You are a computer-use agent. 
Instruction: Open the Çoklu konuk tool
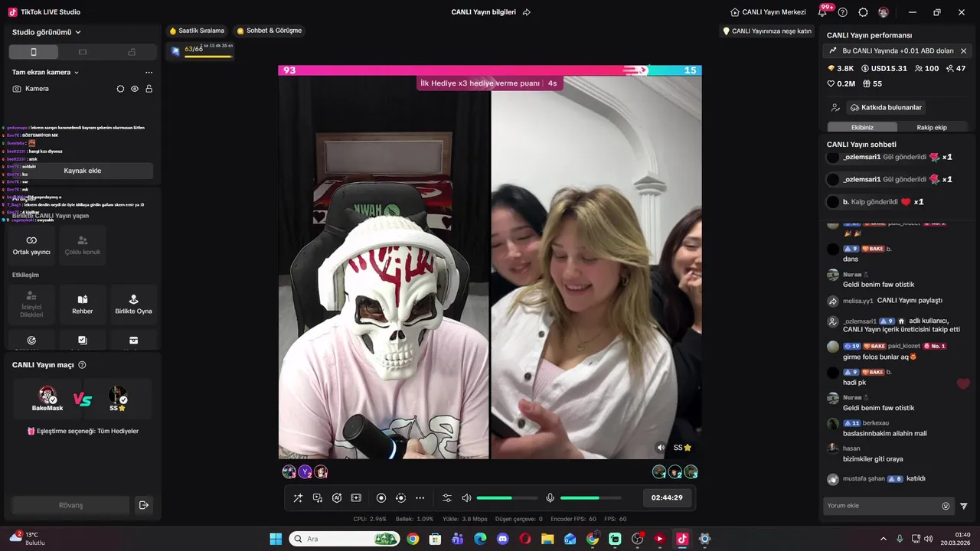tap(83, 246)
